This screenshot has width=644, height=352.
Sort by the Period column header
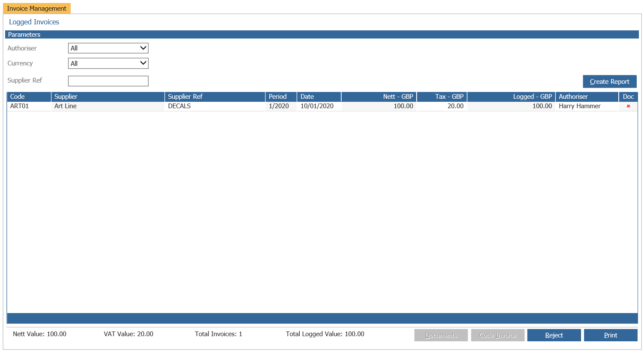pos(281,97)
